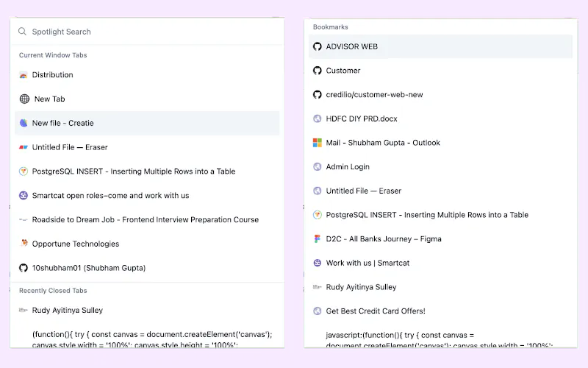Screen dimensions: 588x368
Task: Go to Smartcat open roles tab
Action: (x=147, y=195)
